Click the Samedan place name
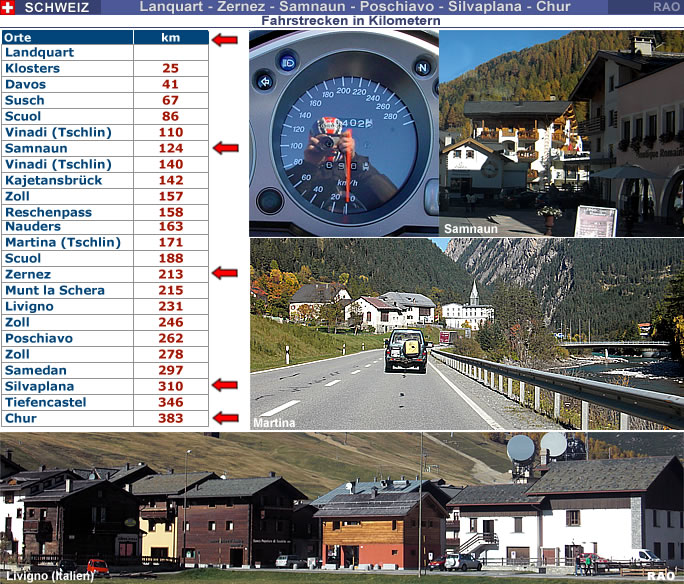 coord(36,370)
